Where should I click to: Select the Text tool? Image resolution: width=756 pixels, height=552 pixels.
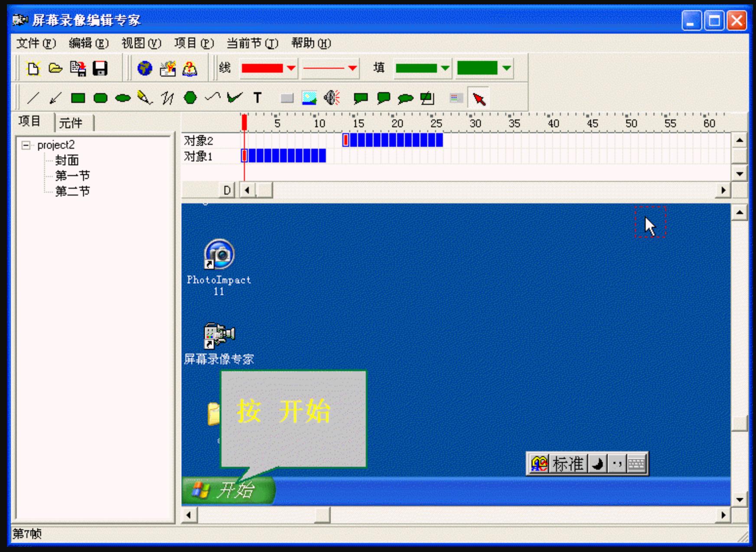tap(257, 98)
